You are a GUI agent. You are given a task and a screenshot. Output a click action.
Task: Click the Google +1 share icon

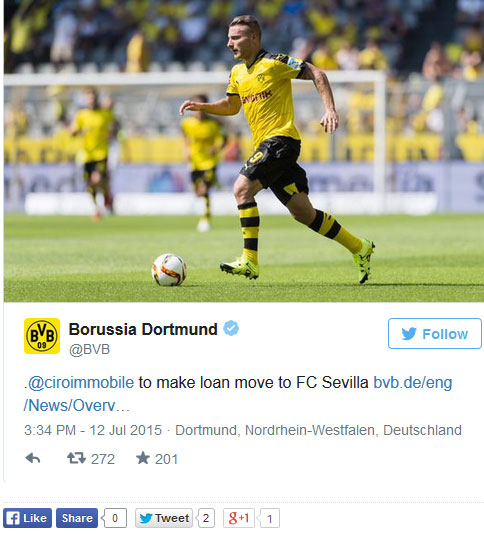coord(239,518)
